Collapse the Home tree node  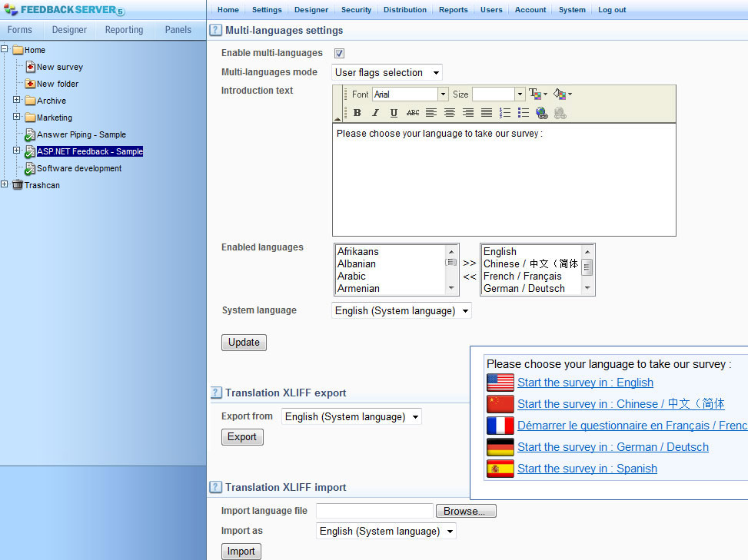coord(5,48)
